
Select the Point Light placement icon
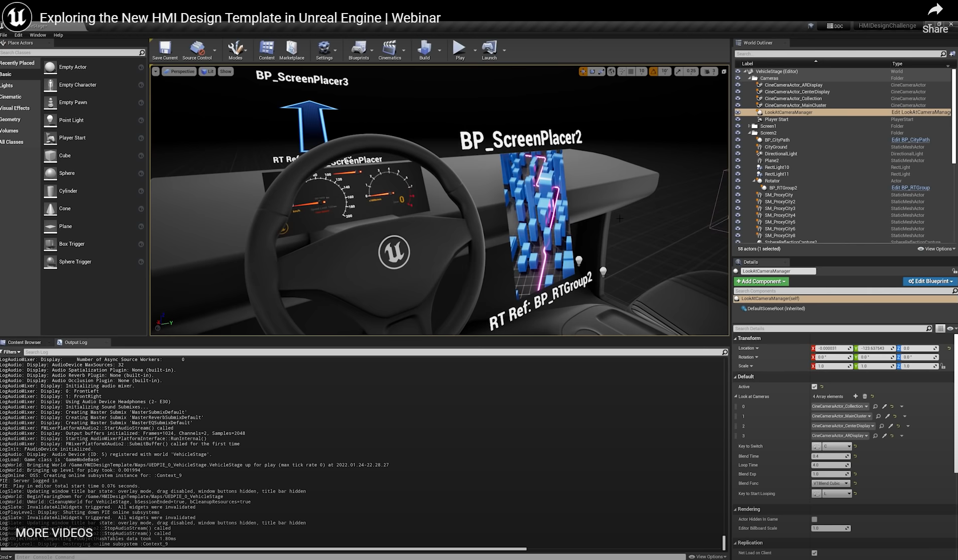tap(50, 120)
